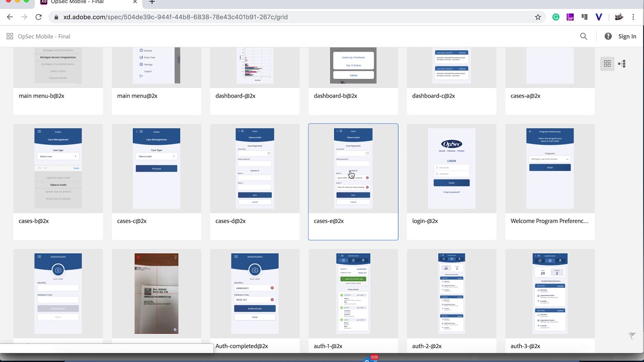Click the black square extension icon
Image resolution: width=644 pixels, height=362 pixels.
(584, 17)
